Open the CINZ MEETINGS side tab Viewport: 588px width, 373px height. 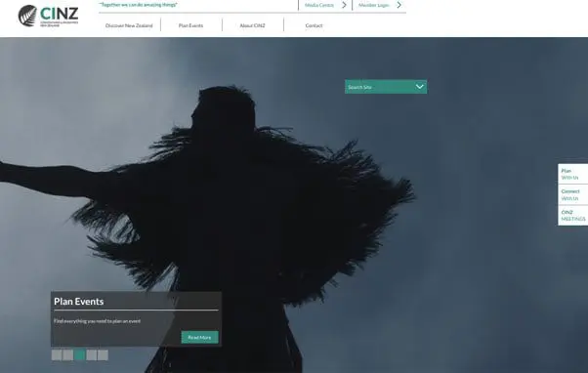click(573, 216)
